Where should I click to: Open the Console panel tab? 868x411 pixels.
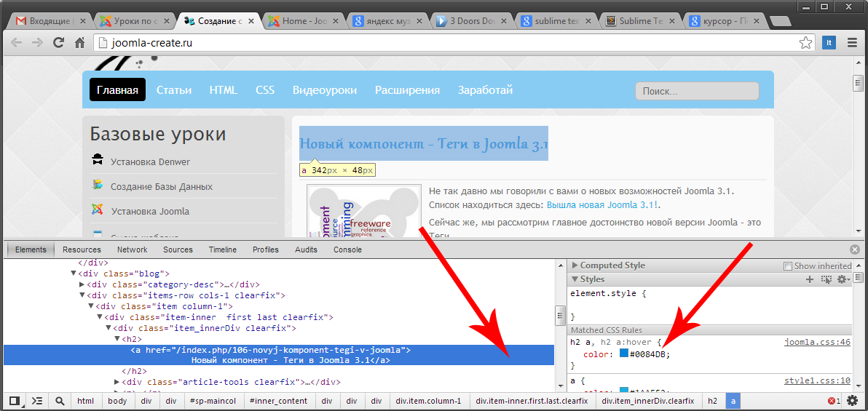tap(347, 250)
